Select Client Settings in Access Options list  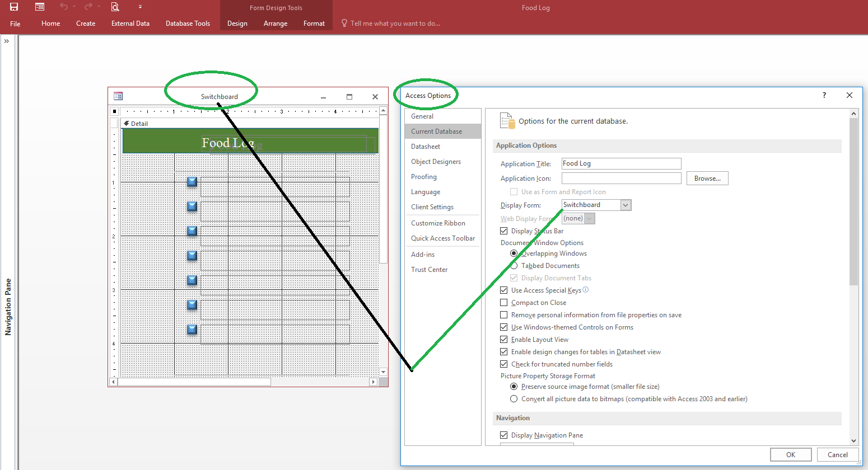tap(442, 207)
